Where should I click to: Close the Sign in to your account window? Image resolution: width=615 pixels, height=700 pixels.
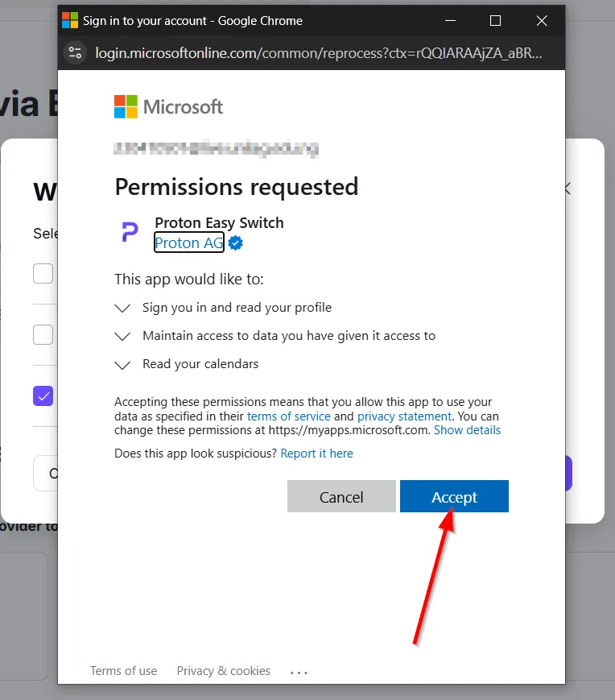[543, 20]
